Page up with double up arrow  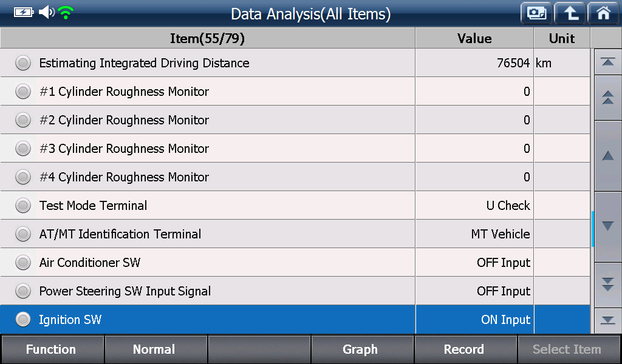point(607,98)
